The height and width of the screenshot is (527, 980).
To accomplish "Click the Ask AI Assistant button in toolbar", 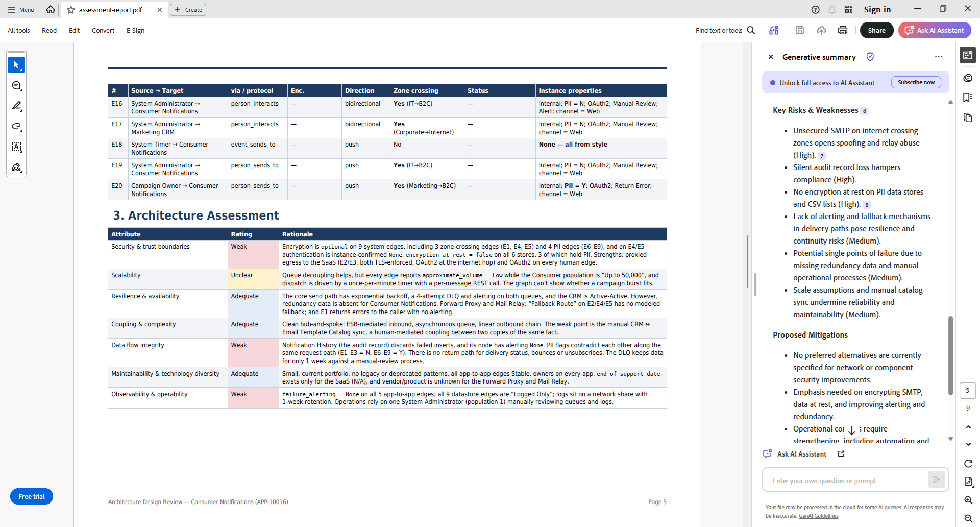I will pyautogui.click(x=935, y=30).
